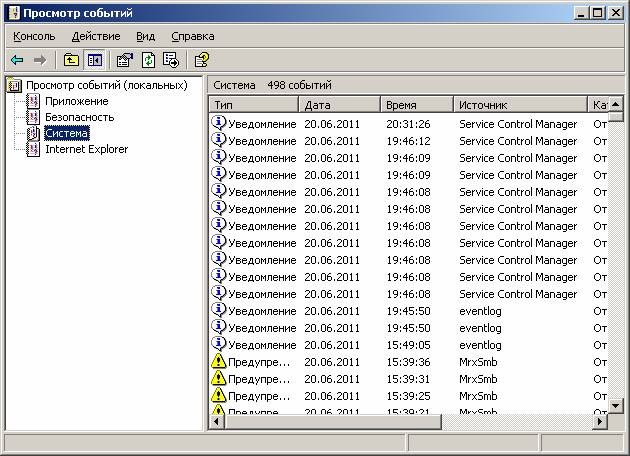630x456 pixels.
Task: Click the horizontal scrollbar right arrow
Action: 600,422
